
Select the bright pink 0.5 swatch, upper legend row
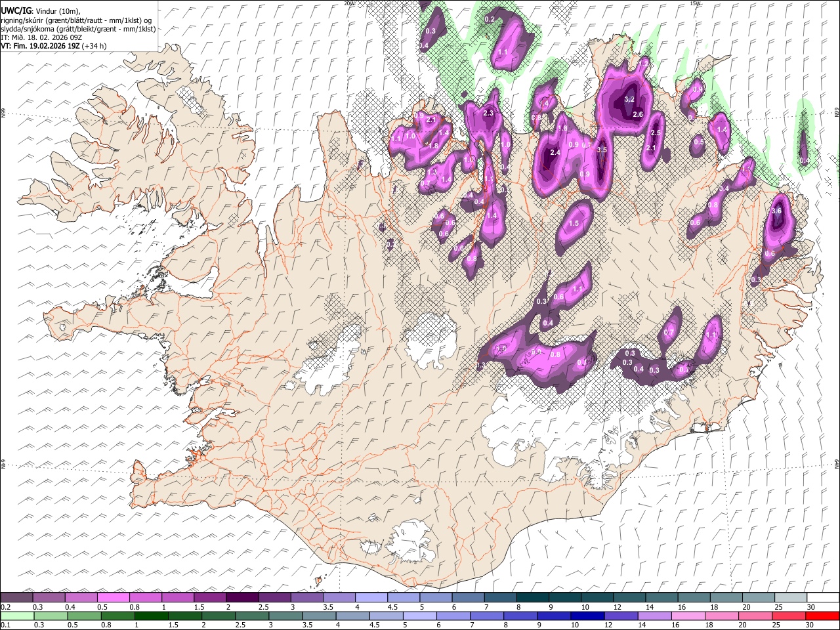[114, 597]
